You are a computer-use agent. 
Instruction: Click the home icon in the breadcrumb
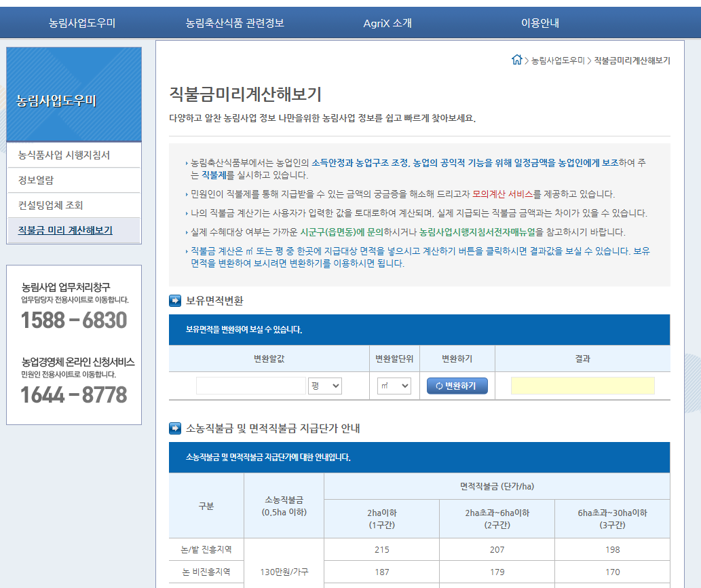516,60
